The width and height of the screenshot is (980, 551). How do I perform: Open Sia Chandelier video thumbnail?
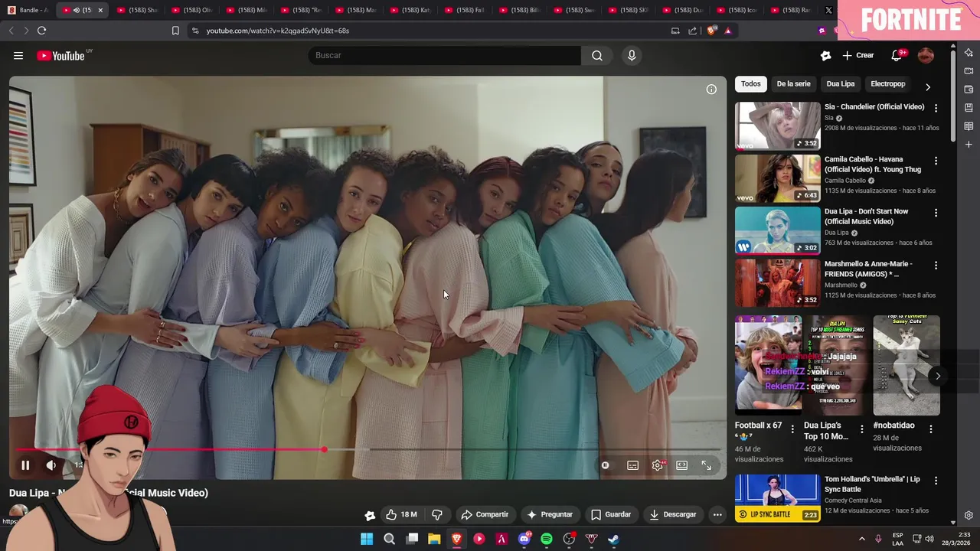[777, 126]
